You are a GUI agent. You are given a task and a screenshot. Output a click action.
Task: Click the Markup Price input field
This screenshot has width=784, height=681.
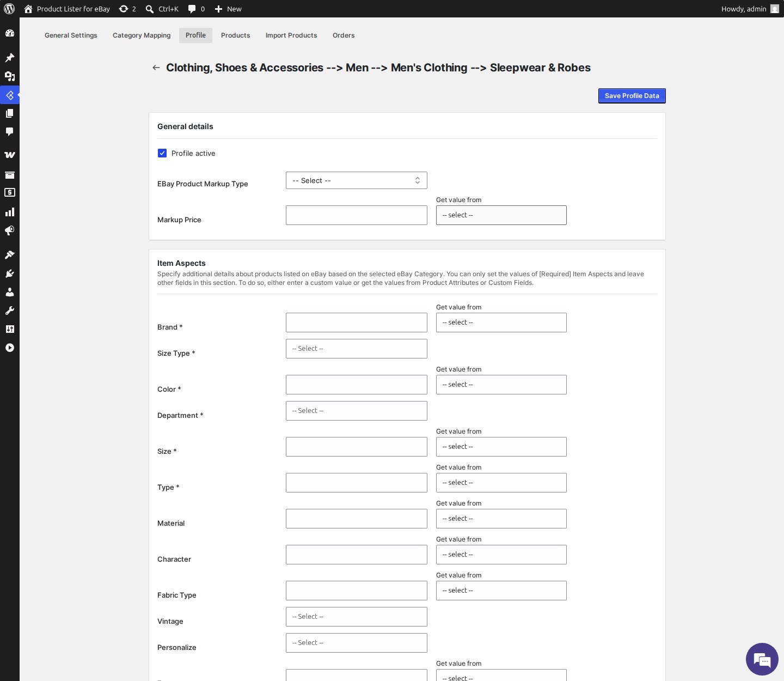pyautogui.click(x=357, y=215)
